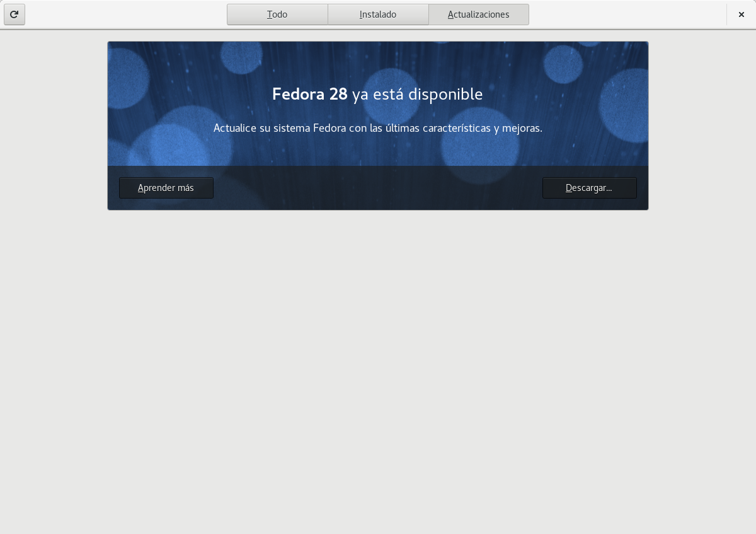Select the Actualizaciones tab
This screenshot has height=534, width=756.
(x=479, y=15)
